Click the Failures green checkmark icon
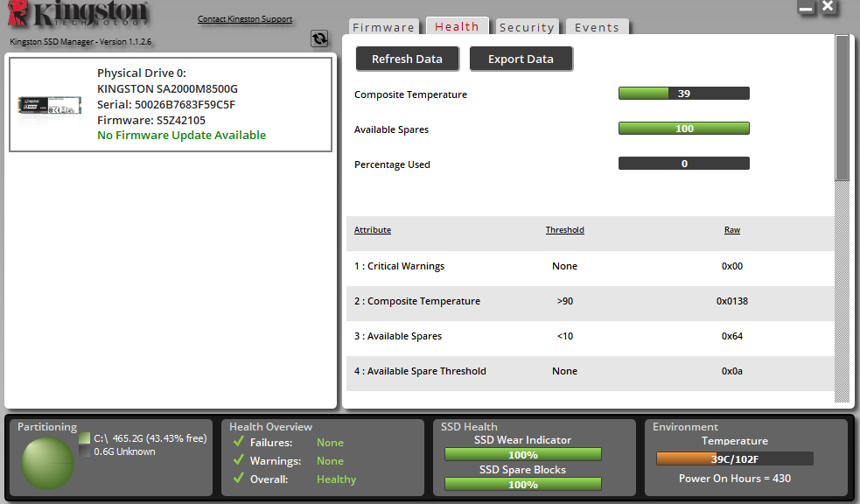 pyautogui.click(x=239, y=442)
